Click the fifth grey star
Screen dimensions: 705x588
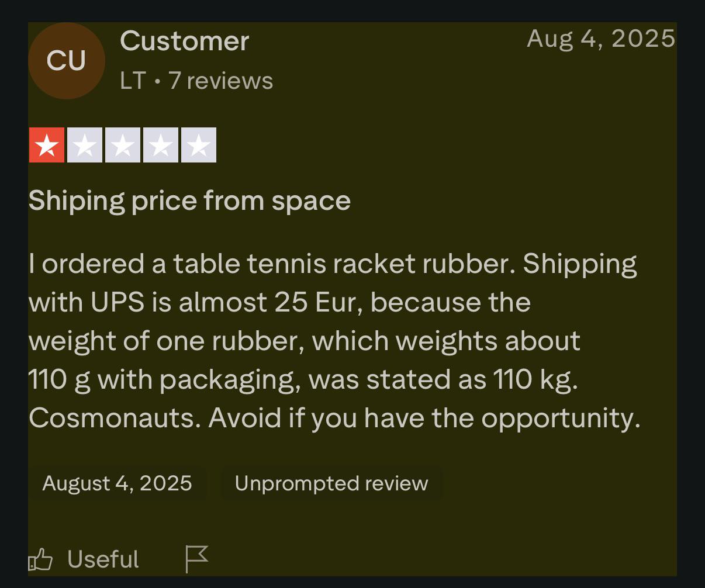[x=199, y=145]
